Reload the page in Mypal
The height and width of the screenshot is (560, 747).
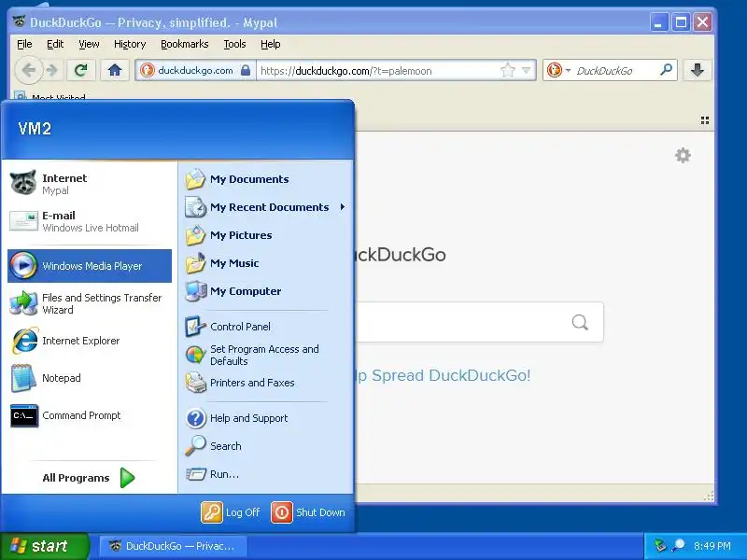pyautogui.click(x=80, y=71)
